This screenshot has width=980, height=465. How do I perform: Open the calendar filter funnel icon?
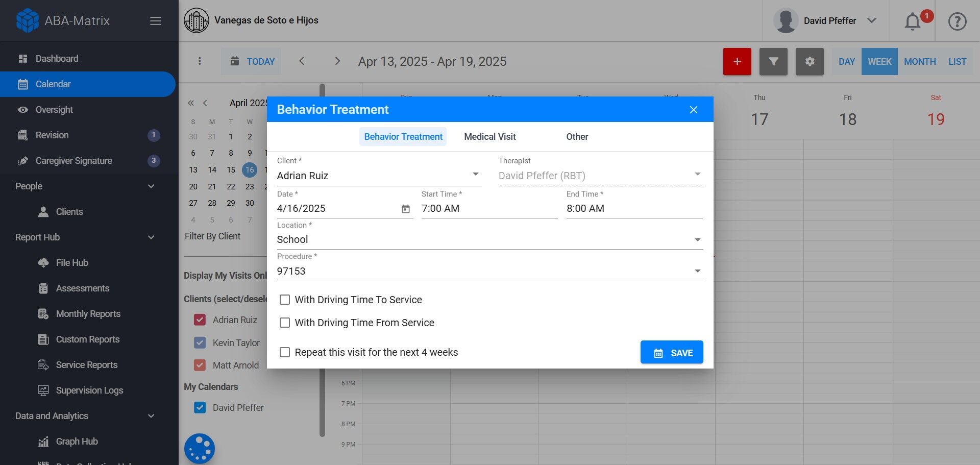(773, 62)
